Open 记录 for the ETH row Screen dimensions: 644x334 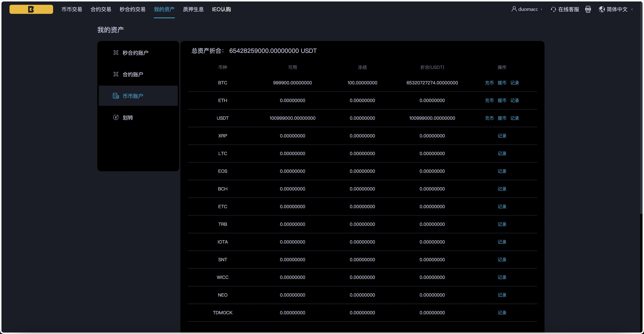point(514,100)
